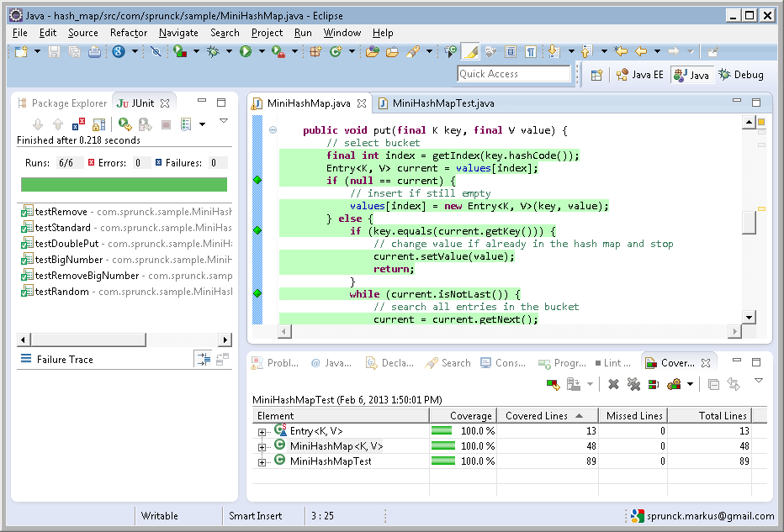Open the JUnit view menu triangle
784x532 pixels.
224,121
